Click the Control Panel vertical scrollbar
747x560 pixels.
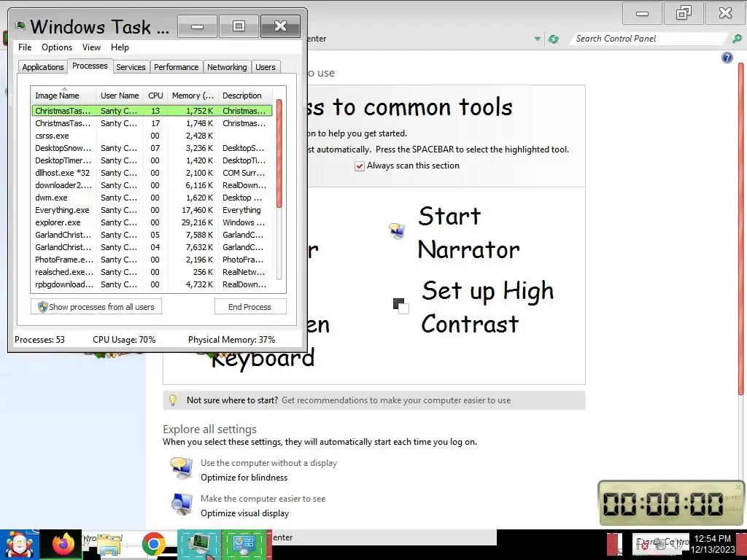[741, 228]
